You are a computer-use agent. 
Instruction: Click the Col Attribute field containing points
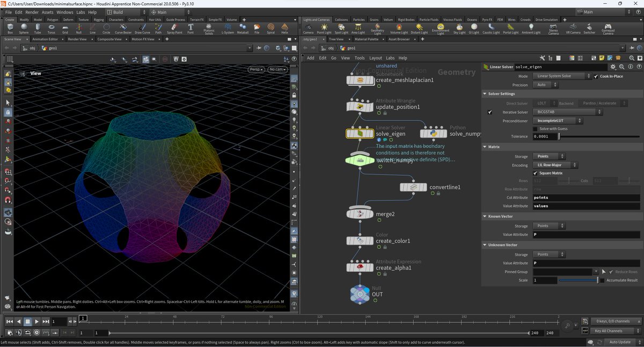pos(586,197)
